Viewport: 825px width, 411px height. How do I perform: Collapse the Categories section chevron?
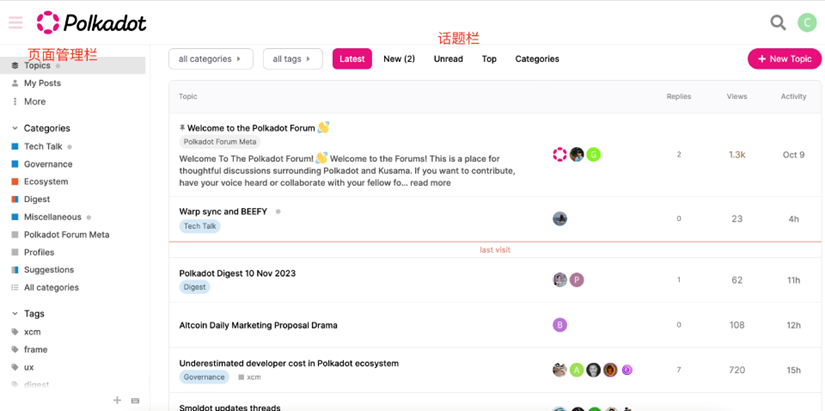(15, 128)
